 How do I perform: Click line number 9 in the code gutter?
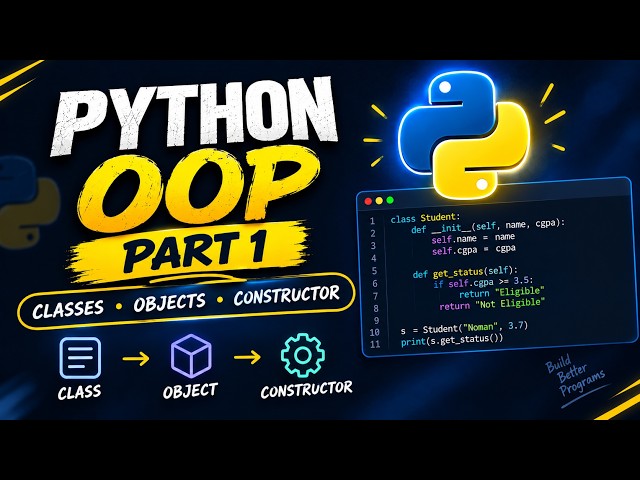376,320
